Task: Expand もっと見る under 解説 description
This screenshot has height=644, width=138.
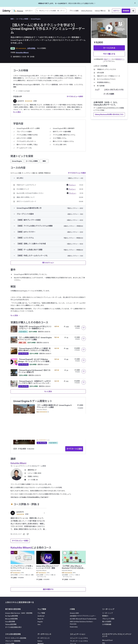Action: 15,315
